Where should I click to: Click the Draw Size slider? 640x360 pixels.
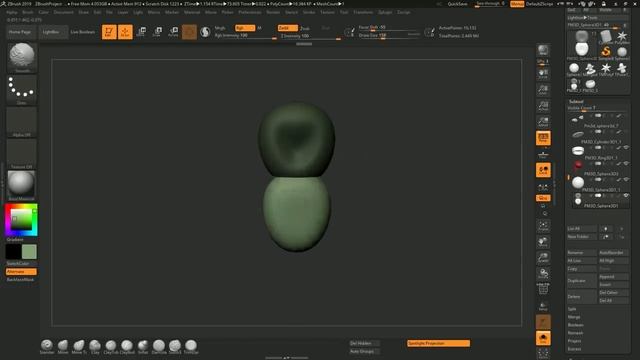point(389,36)
